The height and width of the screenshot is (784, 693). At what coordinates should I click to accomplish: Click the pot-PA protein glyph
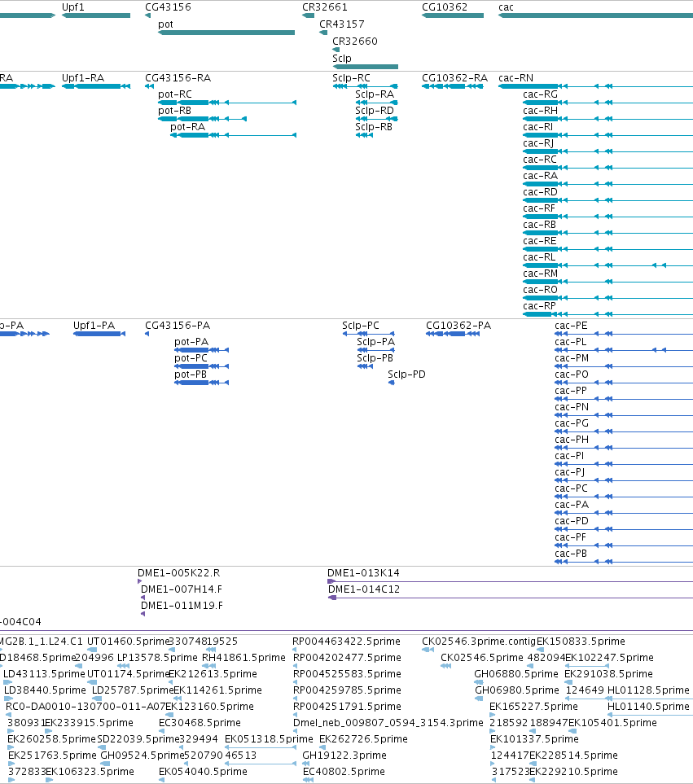[202, 350]
